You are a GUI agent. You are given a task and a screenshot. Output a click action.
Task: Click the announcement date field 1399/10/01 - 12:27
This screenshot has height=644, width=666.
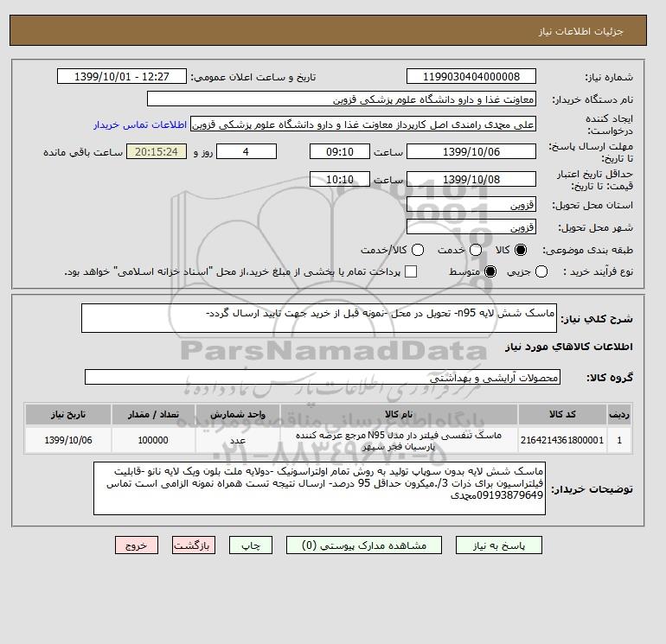click(x=121, y=76)
